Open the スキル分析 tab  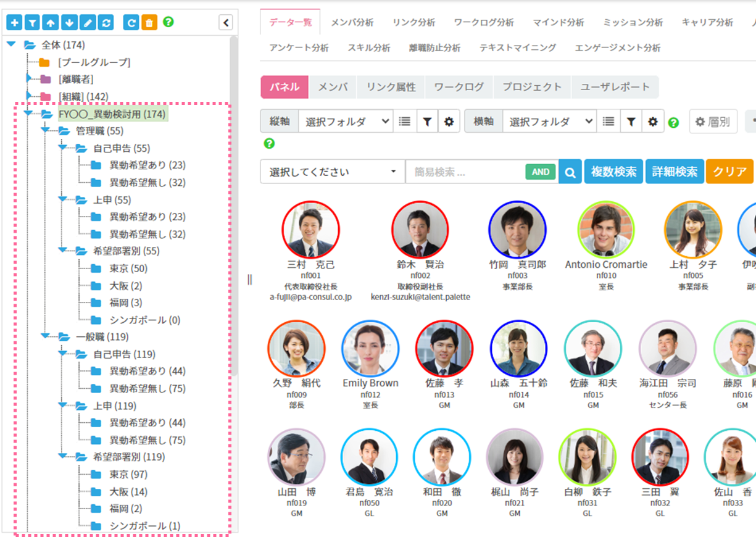pos(368,48)
